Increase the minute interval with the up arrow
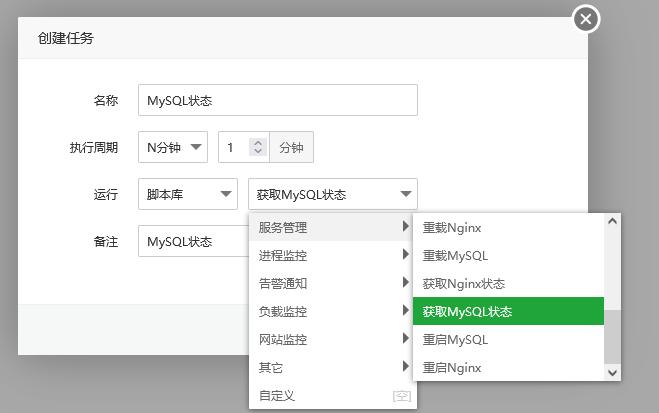The image size is (659, 413). (258, 143)
